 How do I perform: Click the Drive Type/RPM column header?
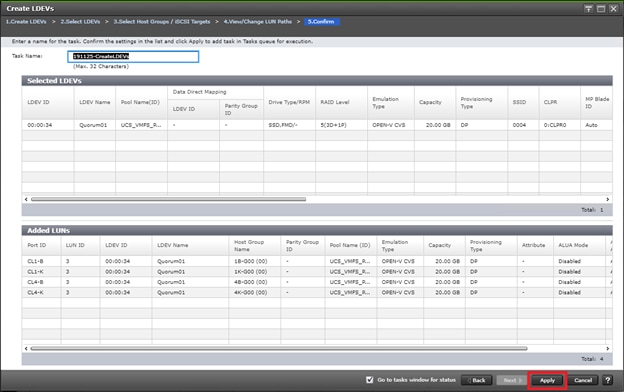(289, 102)
